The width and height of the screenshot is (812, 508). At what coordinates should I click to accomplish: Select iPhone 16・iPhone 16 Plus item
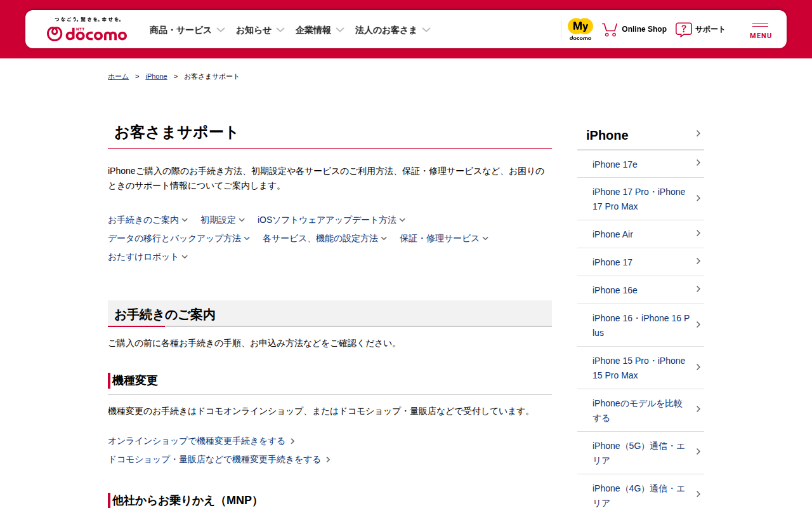pos(641,325)
